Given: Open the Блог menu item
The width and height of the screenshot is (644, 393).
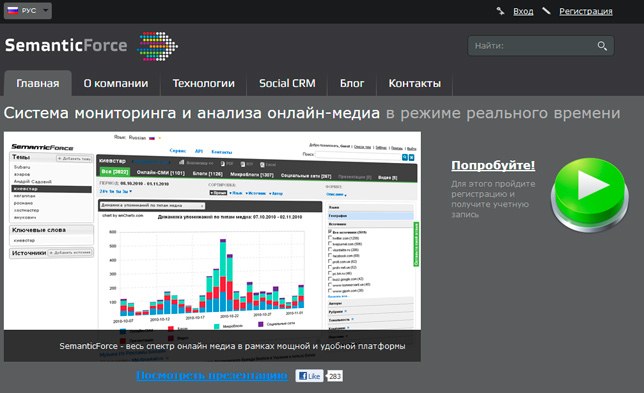Looking at the screenshot, I should coord(352,83).
